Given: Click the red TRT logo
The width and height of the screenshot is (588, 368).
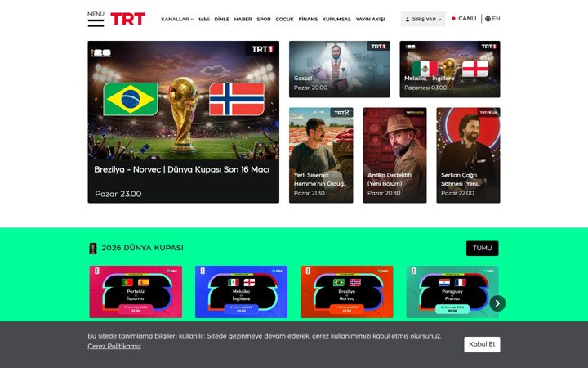Looking at the screenshot, I should pos(128,19).
